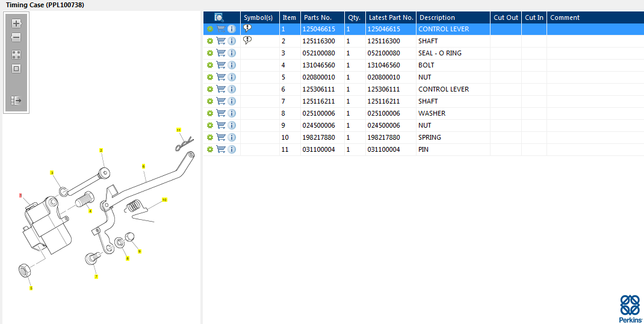The image size is (644, 324).
Task: Show info for item 4 BOLT
Action: pos(232,65)
